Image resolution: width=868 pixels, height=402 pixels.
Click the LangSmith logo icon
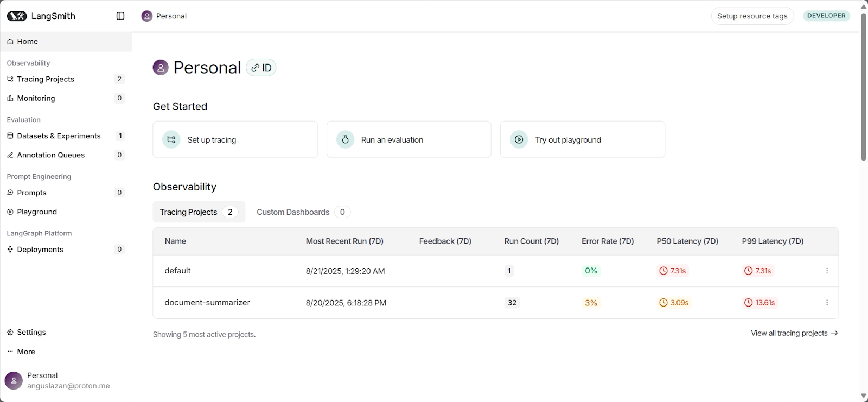[x=17, y=16]
